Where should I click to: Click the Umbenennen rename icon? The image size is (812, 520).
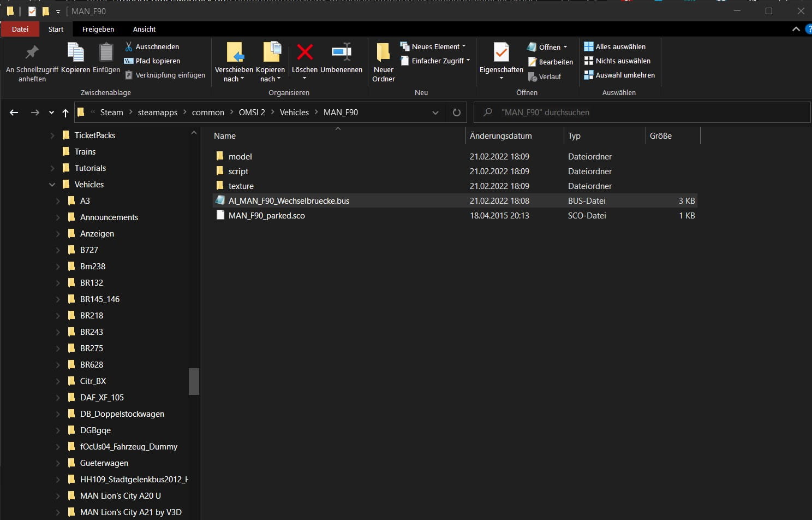click(341, 52)
